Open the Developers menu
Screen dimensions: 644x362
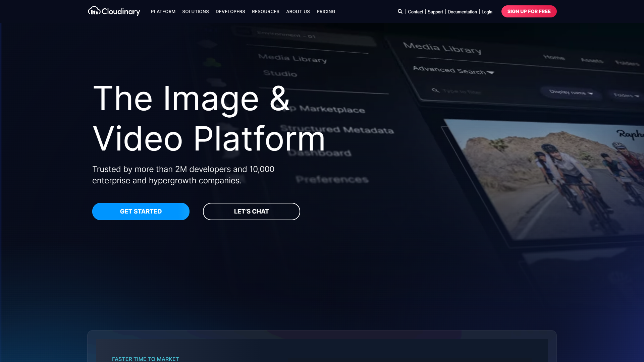(230, 11)
